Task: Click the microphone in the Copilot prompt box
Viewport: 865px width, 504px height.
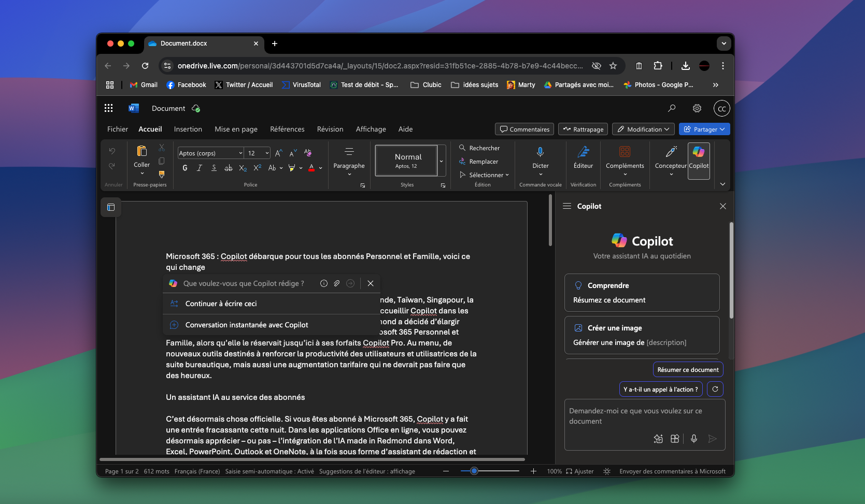Action: click(694, 439)
